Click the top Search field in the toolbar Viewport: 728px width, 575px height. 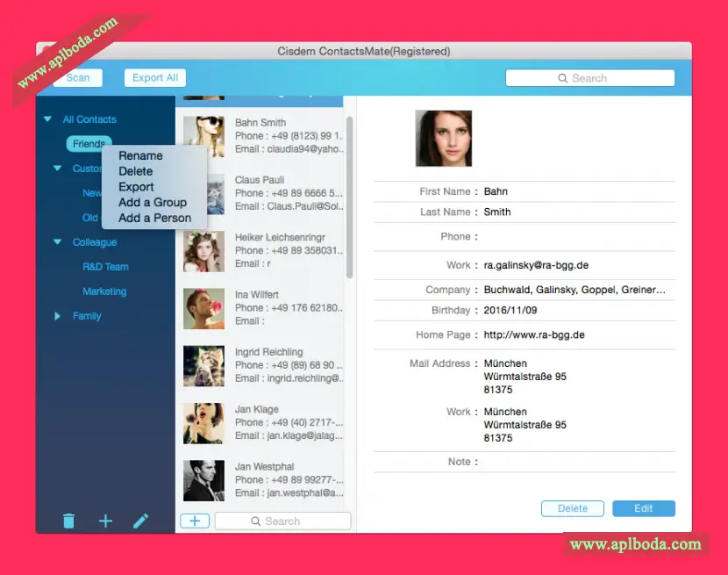[590, 78]
